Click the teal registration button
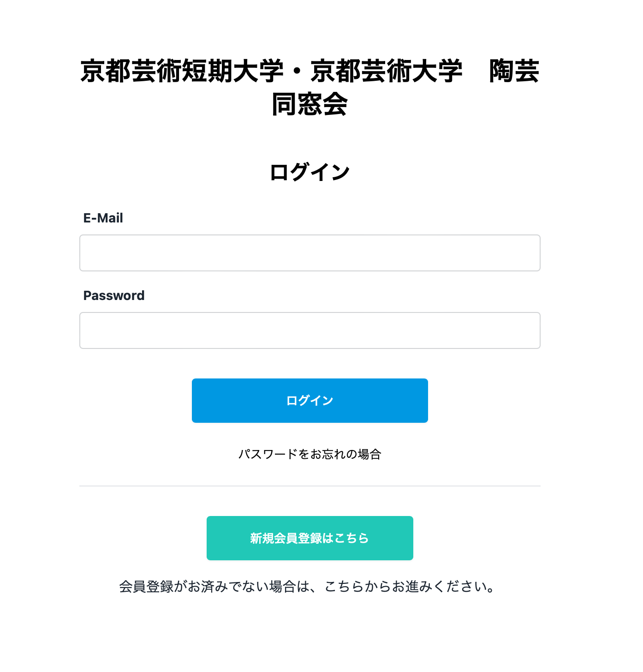Screen dimensions: 643x672 310,538
